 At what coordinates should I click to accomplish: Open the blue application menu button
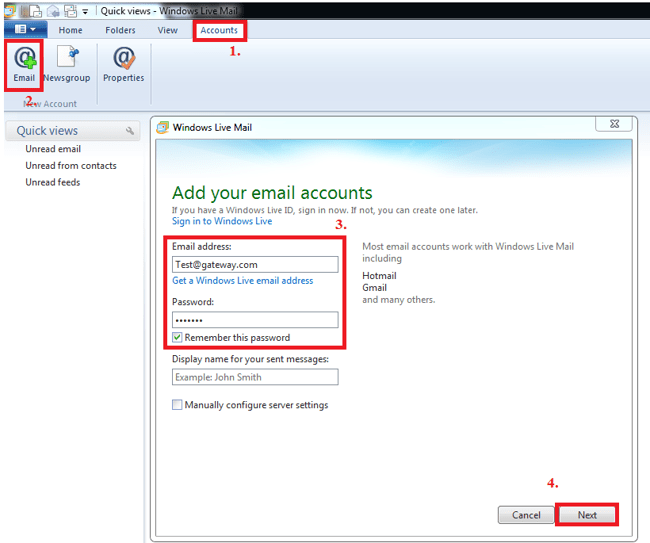pos(26,29)
